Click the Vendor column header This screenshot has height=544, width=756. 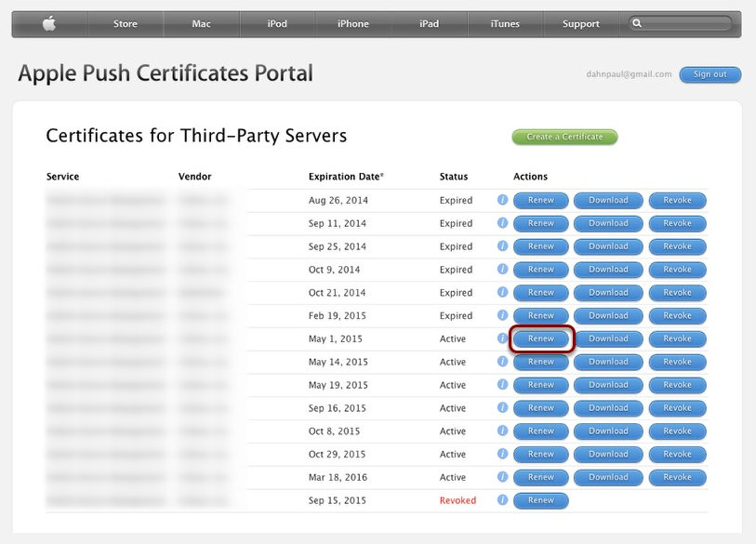194,177
